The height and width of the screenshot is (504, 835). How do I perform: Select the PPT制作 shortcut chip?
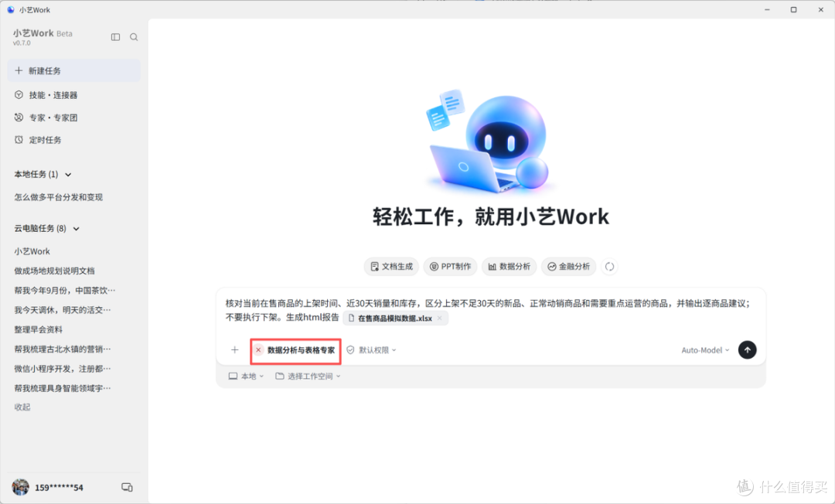tap(451, 267)
